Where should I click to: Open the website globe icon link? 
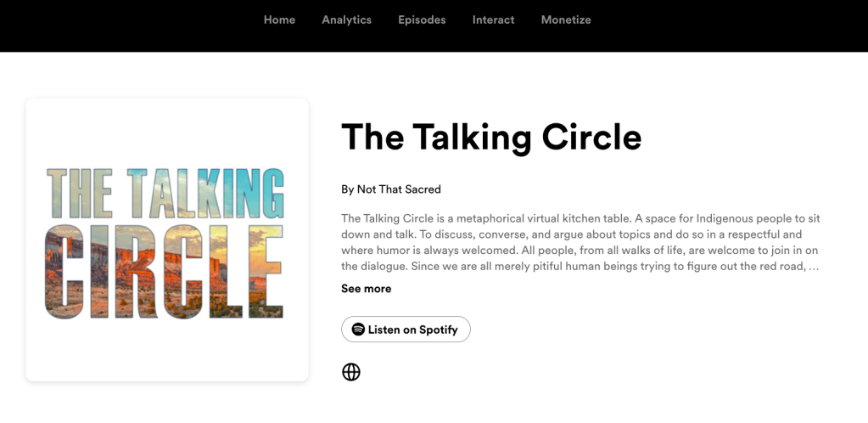351,372
